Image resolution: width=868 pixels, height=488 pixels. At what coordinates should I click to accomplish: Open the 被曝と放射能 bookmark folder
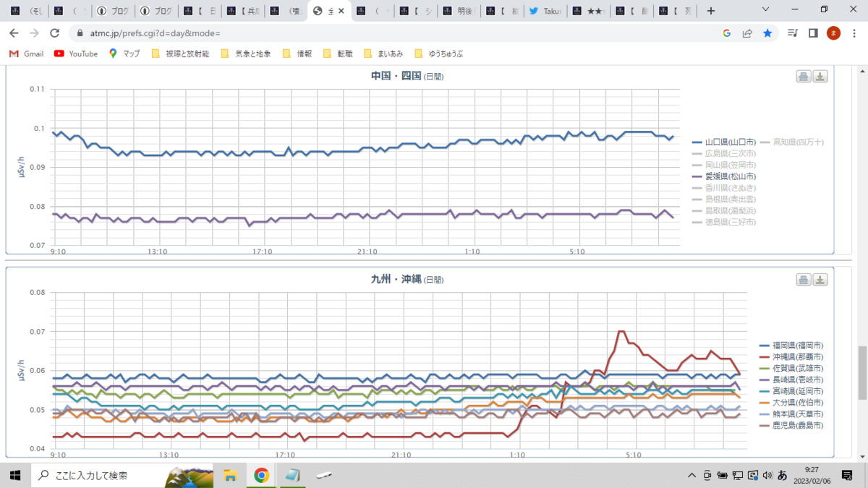[180, 53]
